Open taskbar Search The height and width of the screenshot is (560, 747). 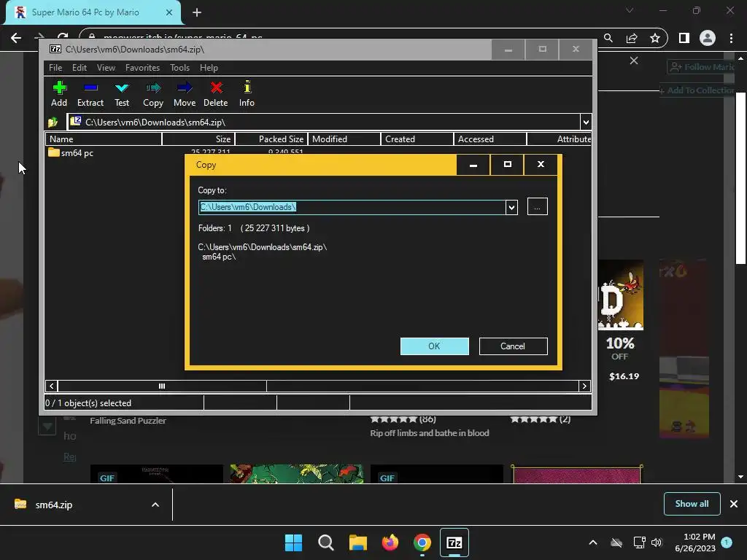[x=326, y=542]
